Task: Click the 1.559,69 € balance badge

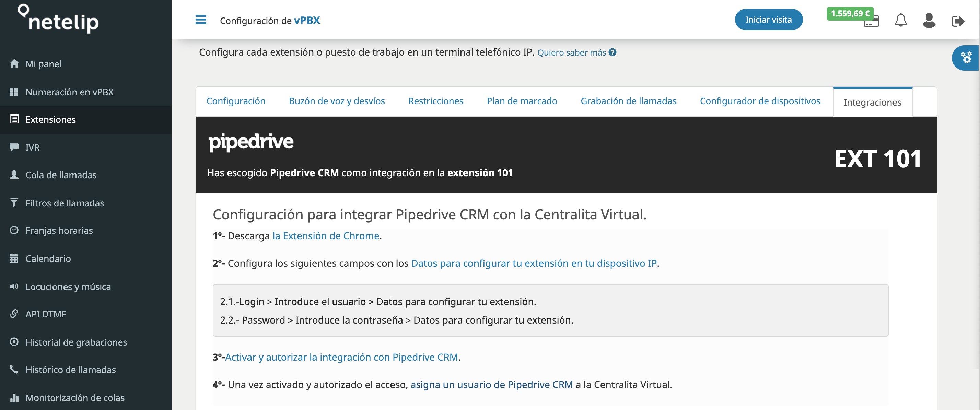Action: click(850, 13)
